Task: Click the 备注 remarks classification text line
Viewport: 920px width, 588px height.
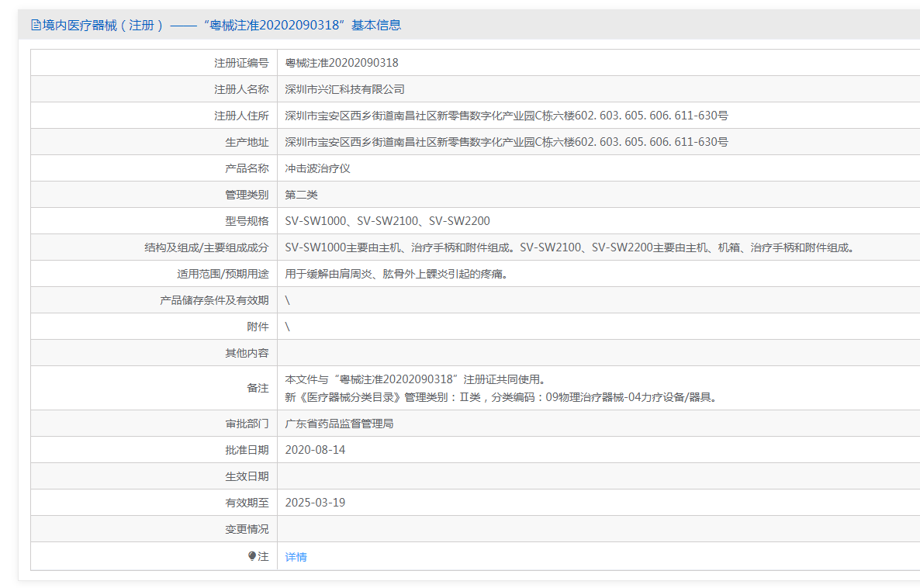Action: [501, 397]
